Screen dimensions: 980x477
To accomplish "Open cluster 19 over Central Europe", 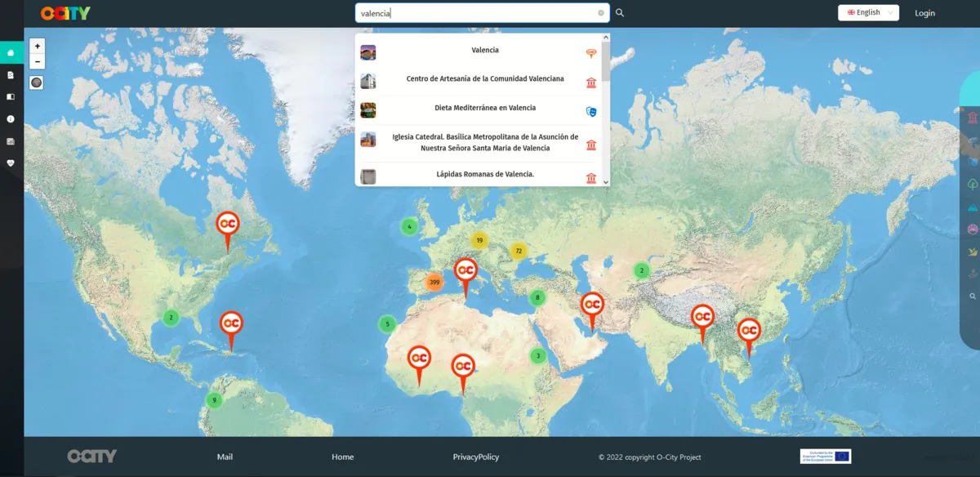I will click(x=479, y=240).
